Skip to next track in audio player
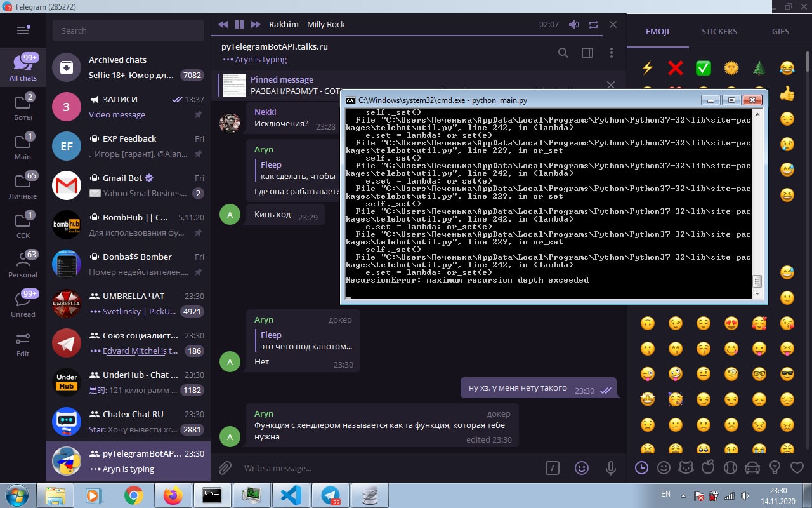The image size is (812, 508). click(256, 24)
